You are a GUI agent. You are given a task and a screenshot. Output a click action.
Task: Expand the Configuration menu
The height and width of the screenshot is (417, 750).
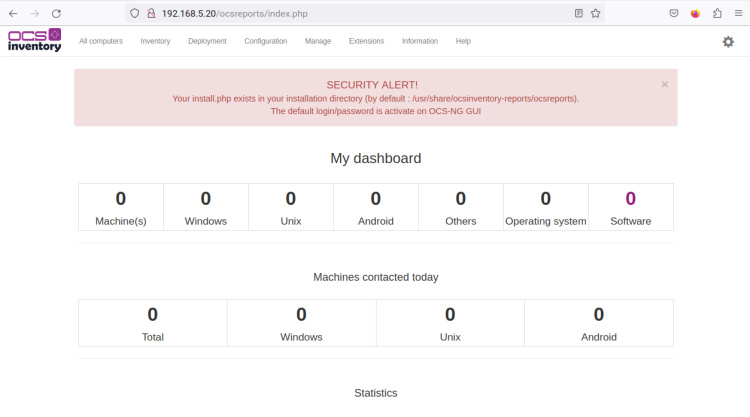pyautogui.click(x=265, y=42)
